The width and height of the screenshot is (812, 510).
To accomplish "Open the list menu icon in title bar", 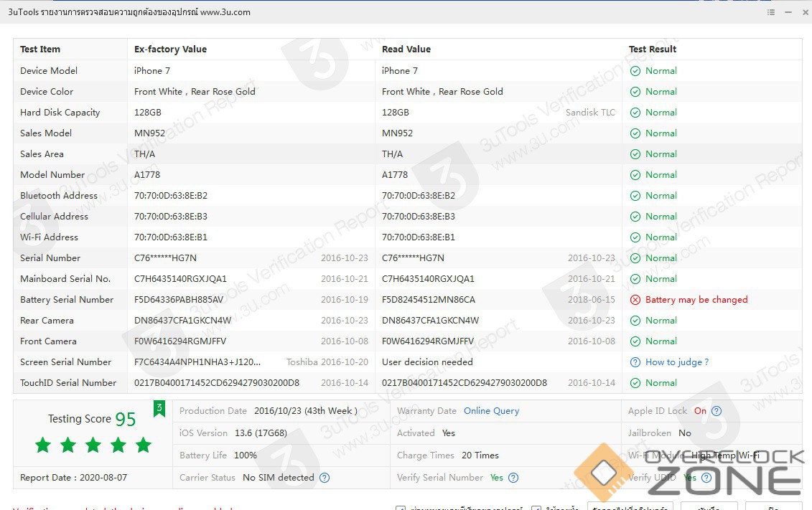I will (x=771, y=12).
